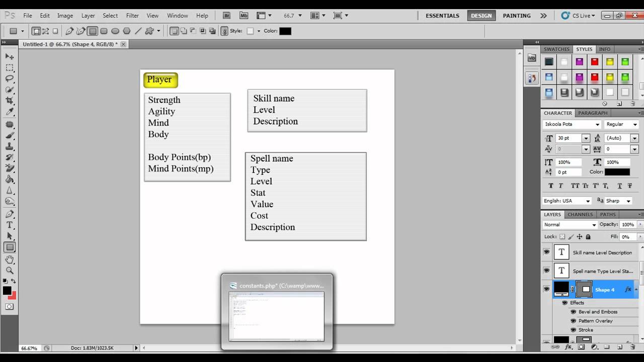Select the Path Selection tool
This screenshot has height=362, width=644.
(10, 236)
